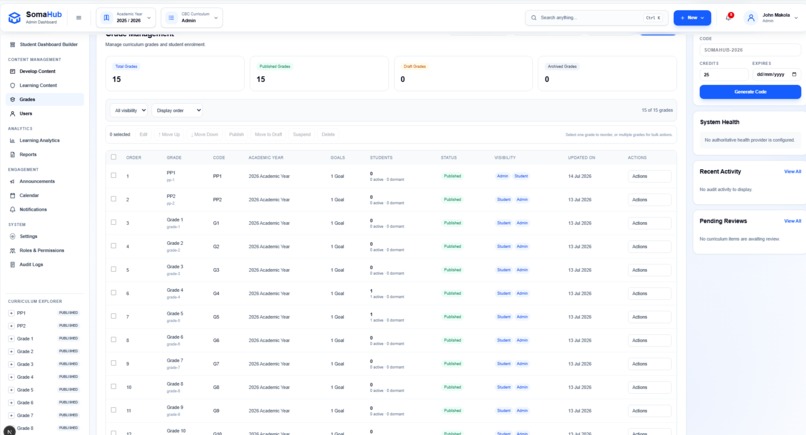The image size is (806, 435).
Task: Click the Published status of Grade 3
Action: [x=452, y=270]
